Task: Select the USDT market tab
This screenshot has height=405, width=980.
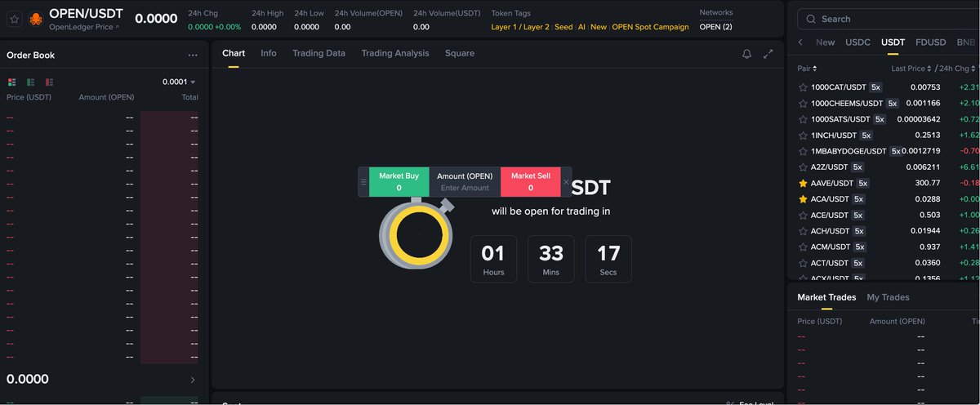Action: tap(893, 42)
